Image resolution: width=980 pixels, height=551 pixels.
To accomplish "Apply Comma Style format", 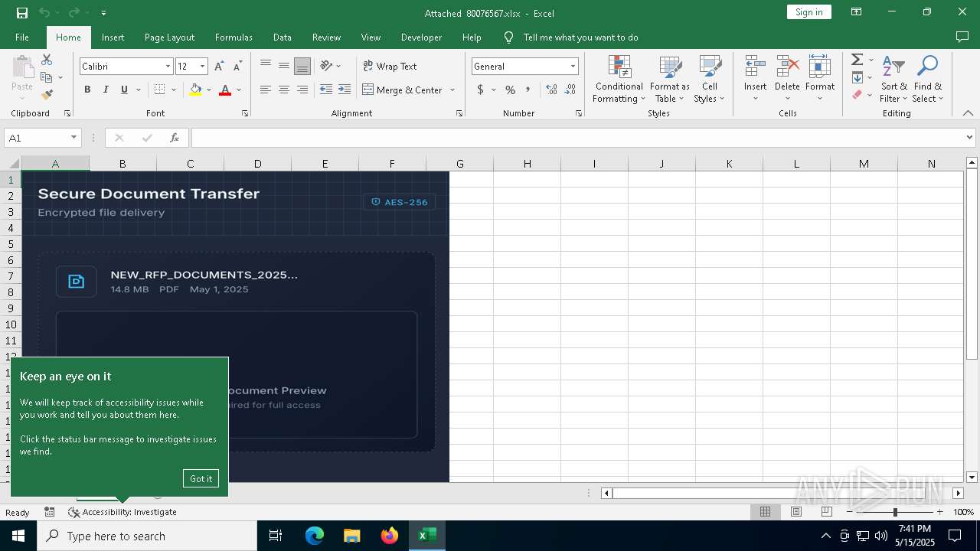I will 528,90.
